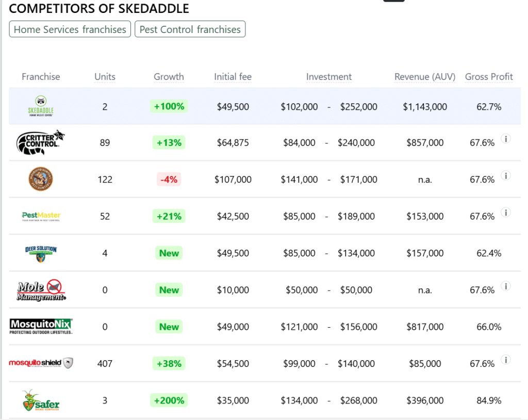Select the $54,500 initial fee

tap(233, 364)
